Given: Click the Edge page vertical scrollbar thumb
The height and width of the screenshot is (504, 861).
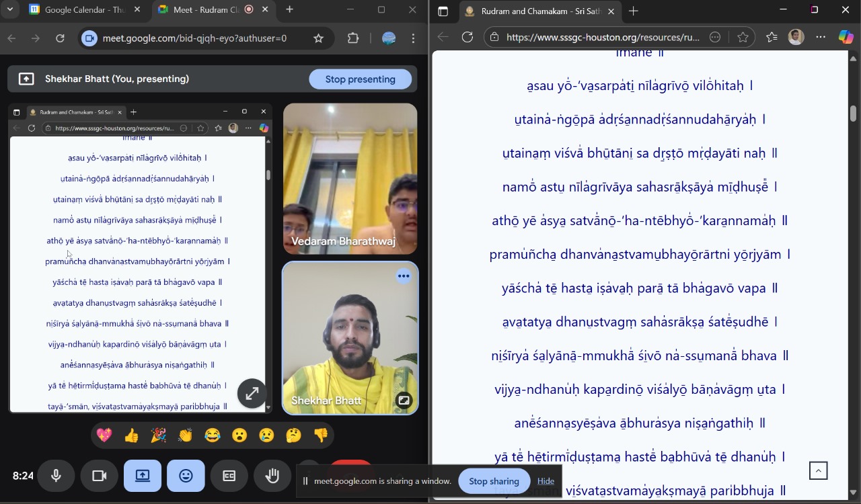Looking at the screenshot, I should point(853,114).
